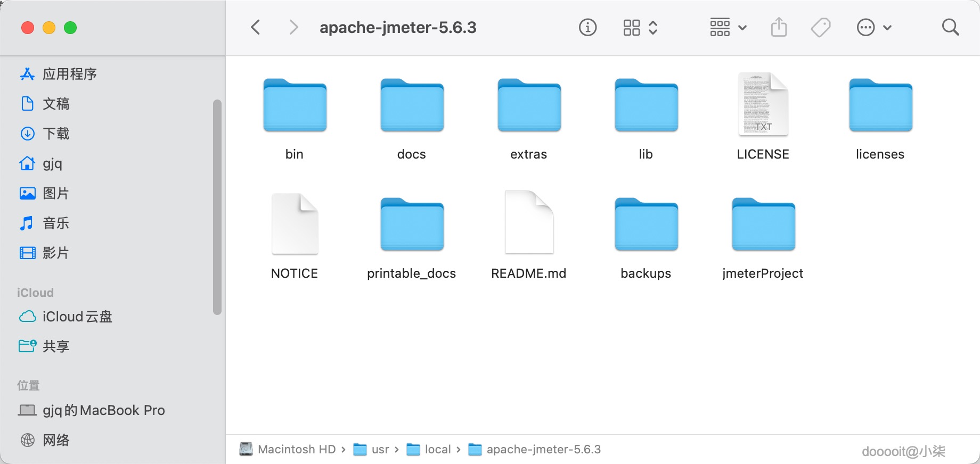Select the bin folder icon
This screenshot has width=980, height=464.
tap(295, 105)
